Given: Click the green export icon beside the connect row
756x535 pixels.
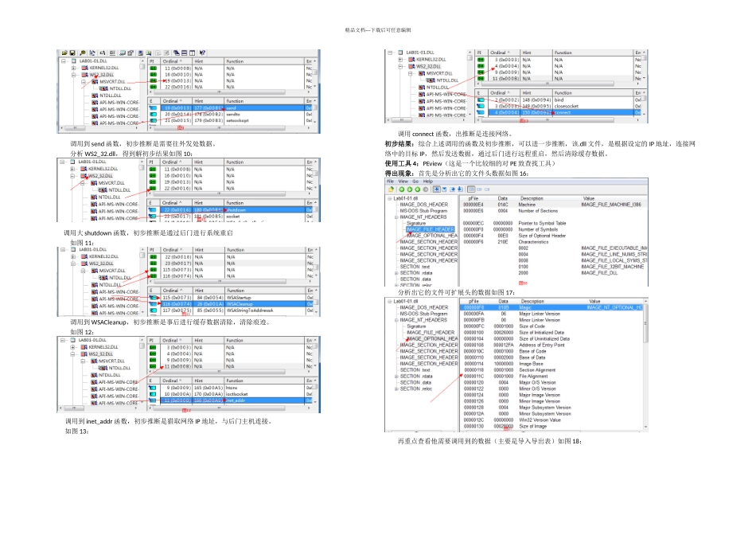Looking at the screenshot, I should pyautogui.click(x=481, y=112).
